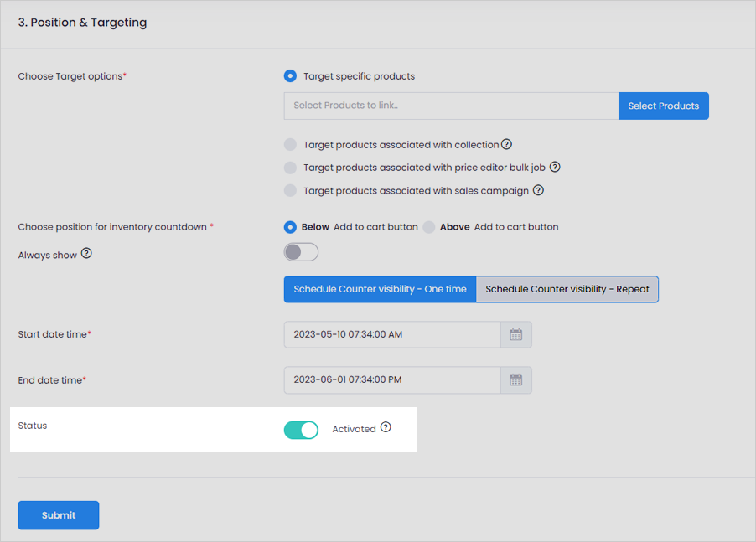756x542 pixels.
Task: Switch to Schedule Counter visibility - One time
Action: [380, 289]
